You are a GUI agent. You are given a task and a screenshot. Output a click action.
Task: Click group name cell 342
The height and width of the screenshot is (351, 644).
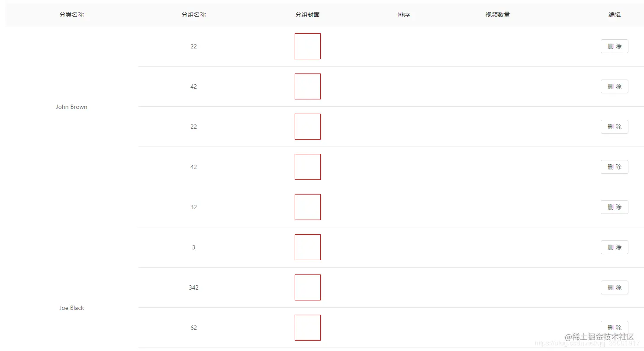[193, 287]
